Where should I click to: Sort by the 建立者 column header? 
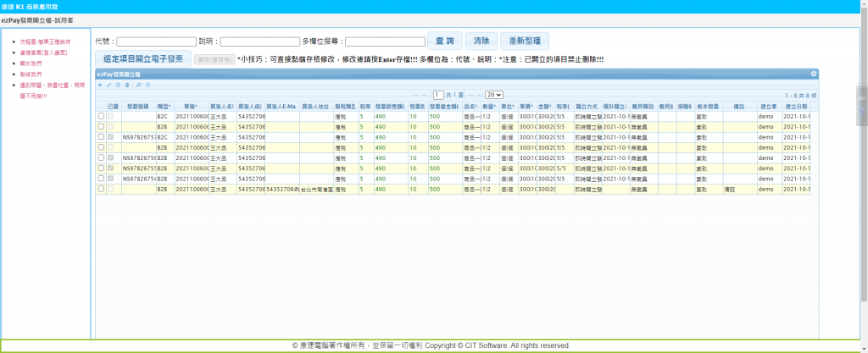point(768,106)
